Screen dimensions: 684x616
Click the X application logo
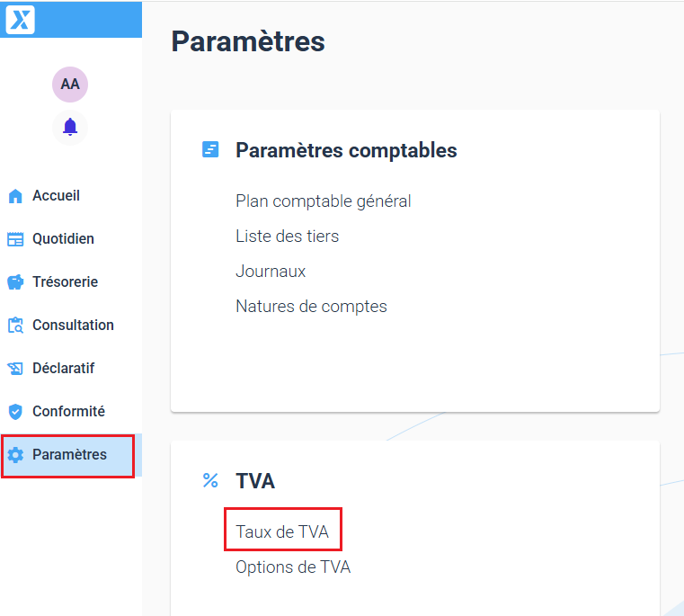(x=20, y=19)
